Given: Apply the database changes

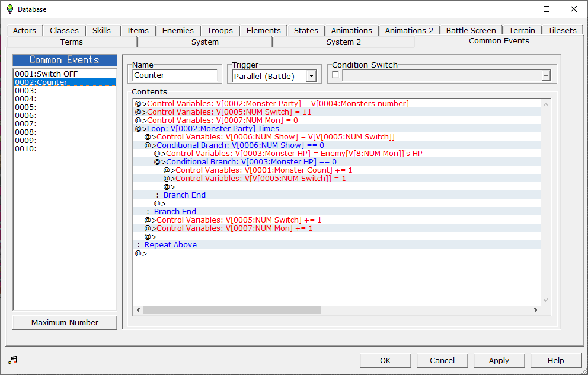Looking at the screenshot, I should tap(498, 360).
